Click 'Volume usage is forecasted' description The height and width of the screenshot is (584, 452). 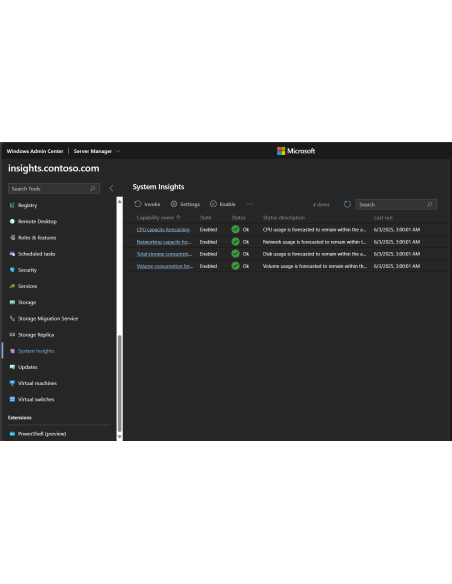tap(315, 266)
